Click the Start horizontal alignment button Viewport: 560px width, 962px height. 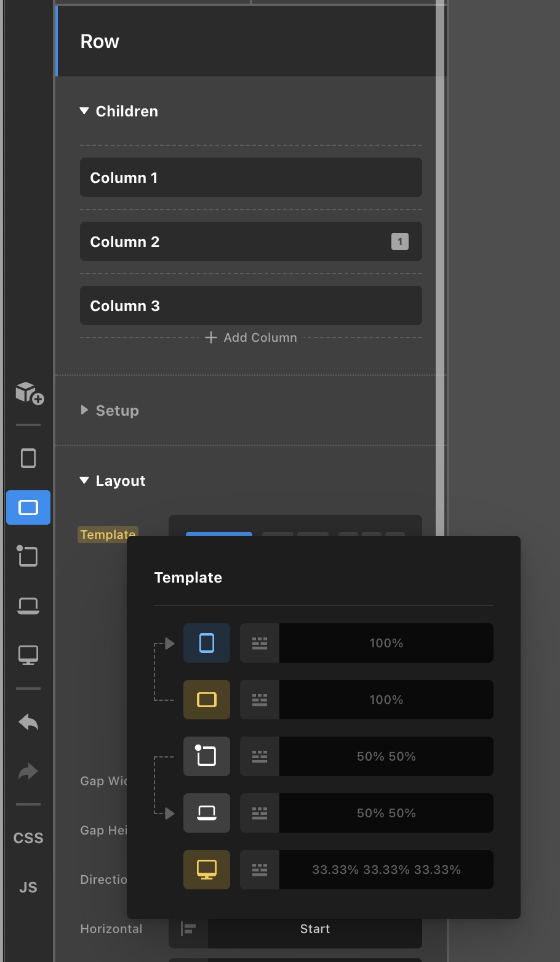pos(314,929)
